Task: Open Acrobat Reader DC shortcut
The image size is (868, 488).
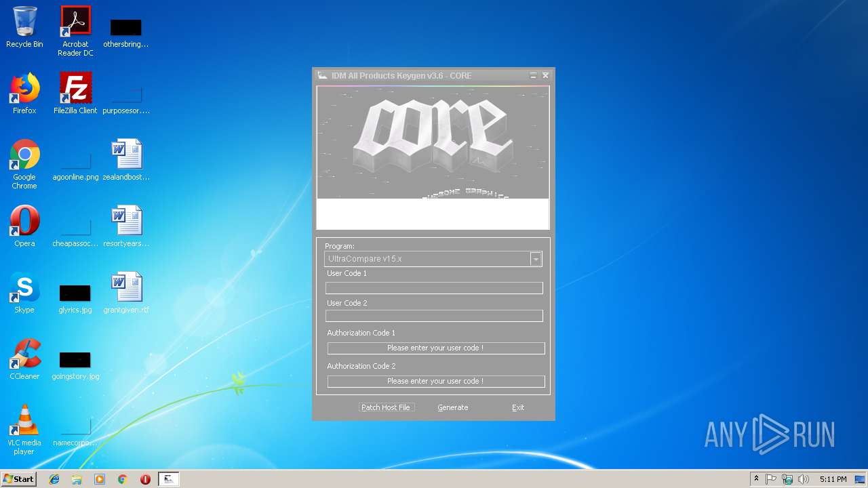Action: coord(75,31)
